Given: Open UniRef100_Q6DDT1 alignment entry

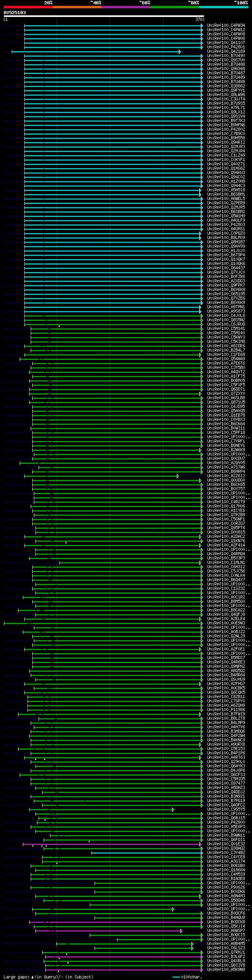Looking at the screenshot, I should tap(226, 389).
